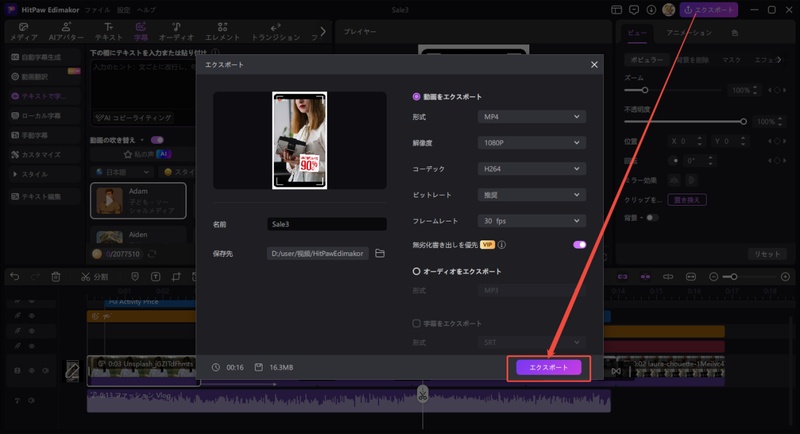This screenshot has height=434, width=800.
Task: Open the メディア media panel
Action: [24, 32]
